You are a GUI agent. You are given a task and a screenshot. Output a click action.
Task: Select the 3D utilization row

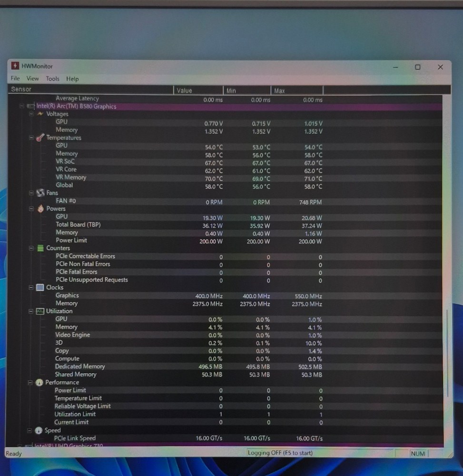pos(225,343)
